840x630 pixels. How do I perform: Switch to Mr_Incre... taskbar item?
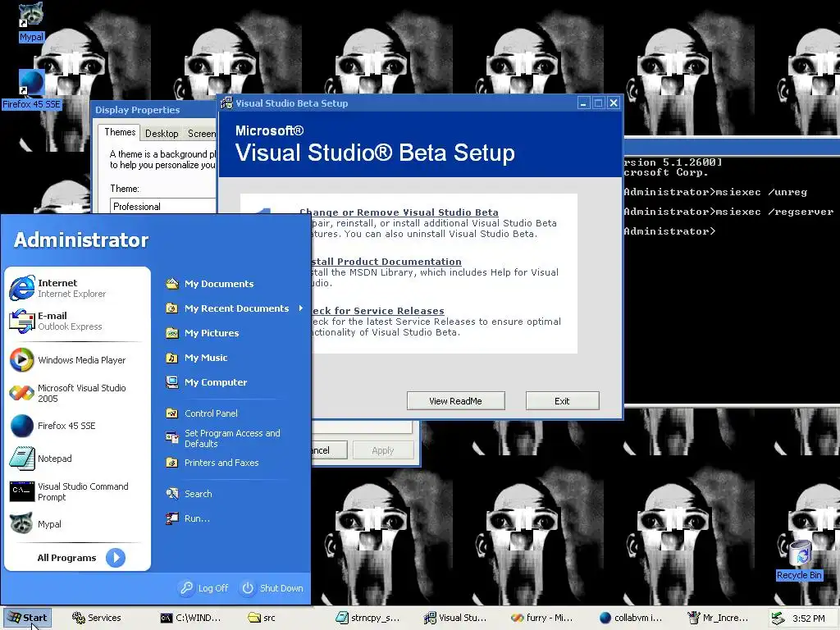click(x=719, y=618)
